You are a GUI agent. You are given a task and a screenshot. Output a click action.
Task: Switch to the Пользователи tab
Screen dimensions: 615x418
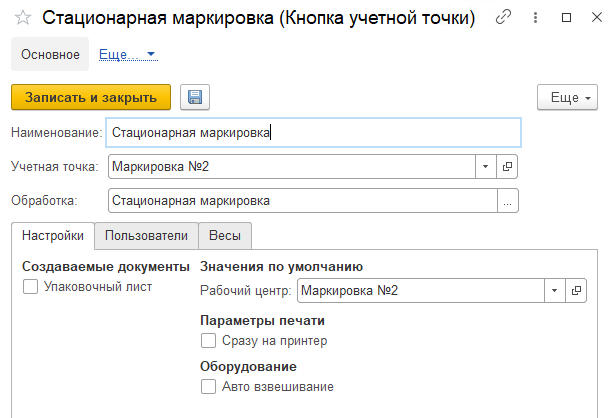tap(146, 236)
